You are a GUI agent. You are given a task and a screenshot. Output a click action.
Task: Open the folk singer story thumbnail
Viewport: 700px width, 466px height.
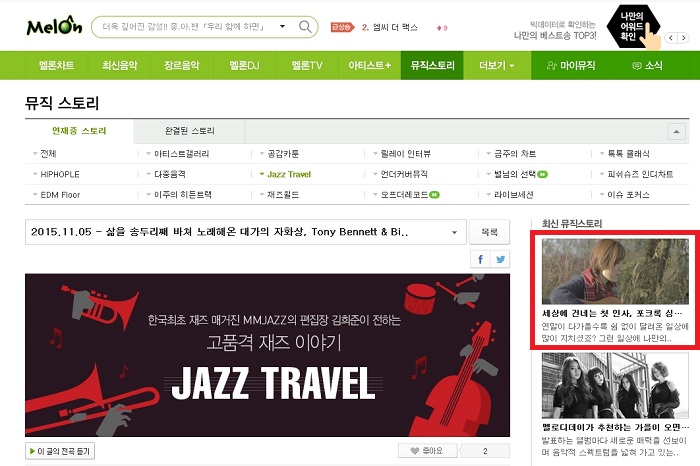click(615, 271)
